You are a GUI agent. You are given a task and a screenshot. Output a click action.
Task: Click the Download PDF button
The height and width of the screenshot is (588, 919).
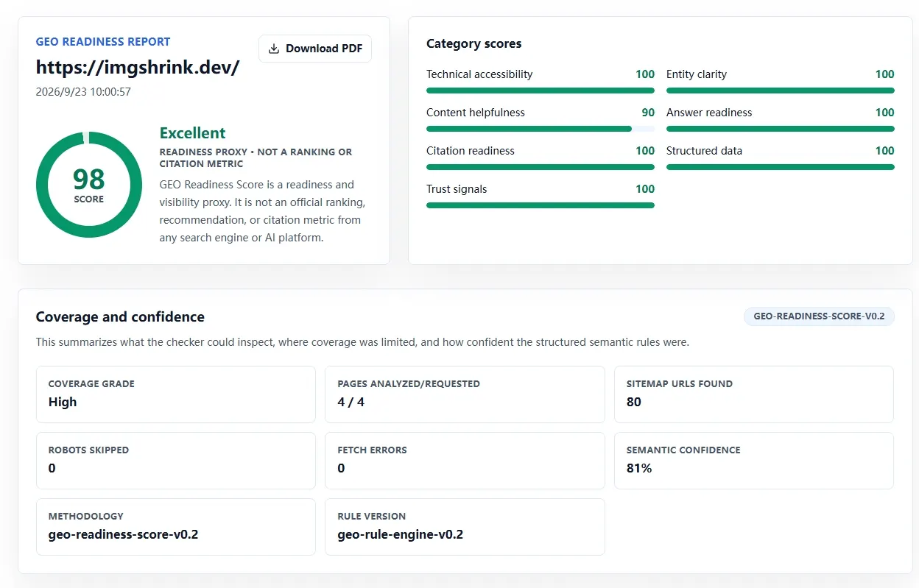pyautogui.click(x=315, y=49)
